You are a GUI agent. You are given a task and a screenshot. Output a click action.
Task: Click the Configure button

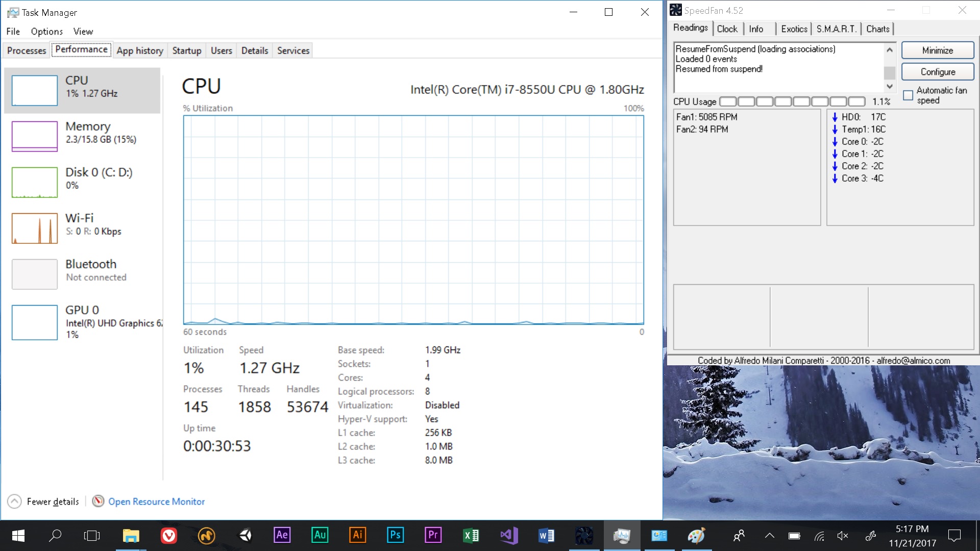point(937,72)
